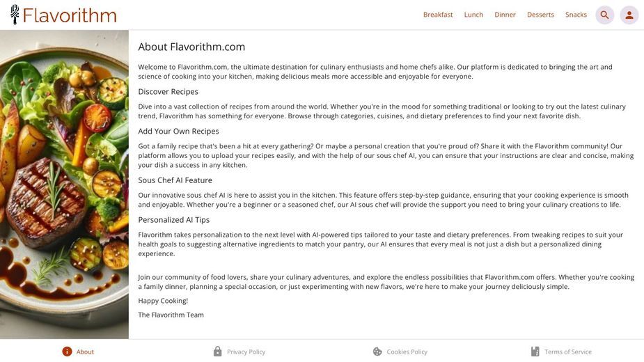This screenshot has height=362, width=644.
Task: Browse the Desserts category
Action: [x=540, y=15]
